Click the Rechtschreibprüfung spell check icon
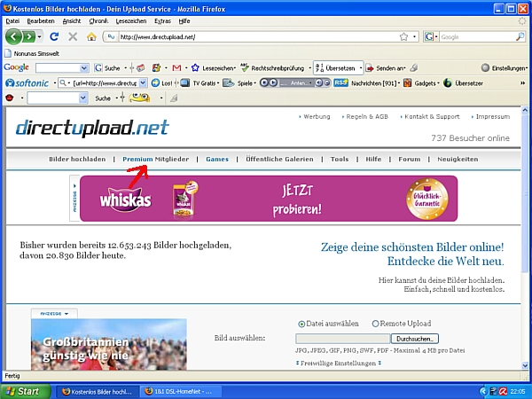 244,67
